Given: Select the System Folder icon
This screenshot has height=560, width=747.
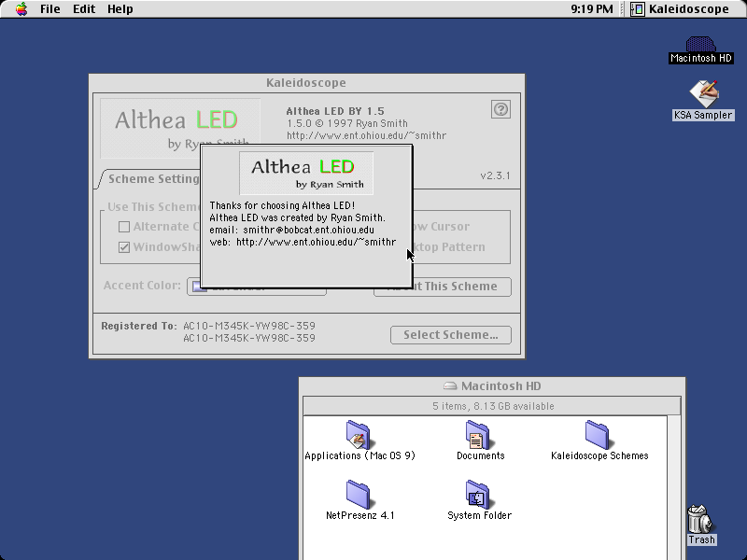Looking at the screenshot, I should (479, 500).
